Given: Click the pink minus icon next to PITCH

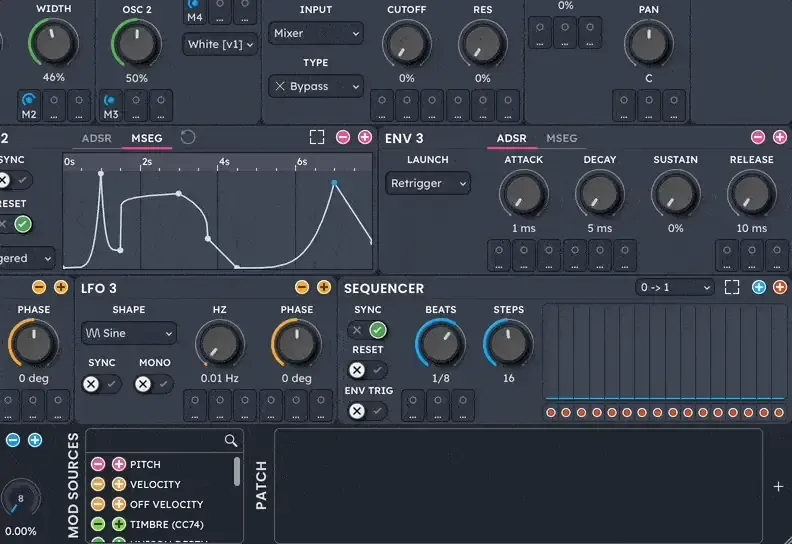Looking at the screenshot, I should (x=98, y=464).
